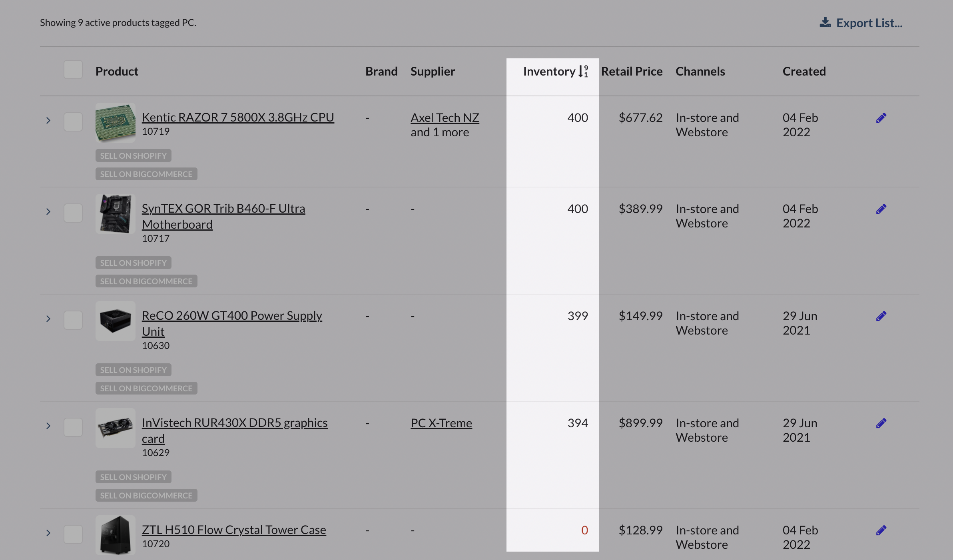953x560 pixels.
Task: Open Axel Tech NZ supplier link
Action: point(445,118)
